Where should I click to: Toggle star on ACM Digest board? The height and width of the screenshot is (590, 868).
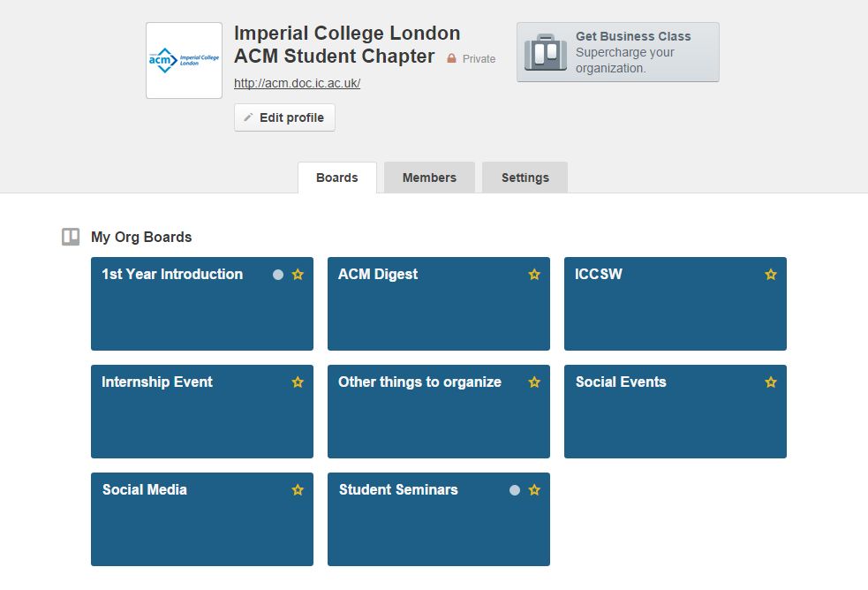coord(534,275)
